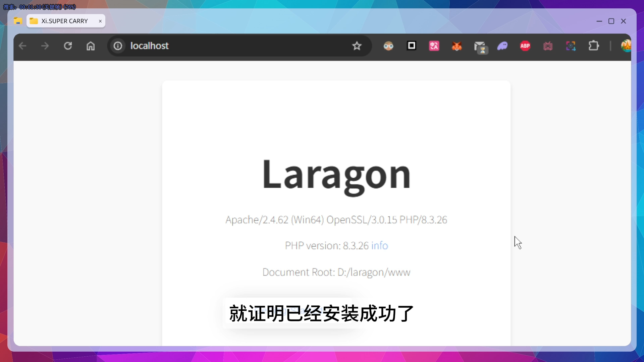Open the Adblock Plus (ABP) extension
Image resolution: width=644 pixels, height=362 pixels.
525,46
